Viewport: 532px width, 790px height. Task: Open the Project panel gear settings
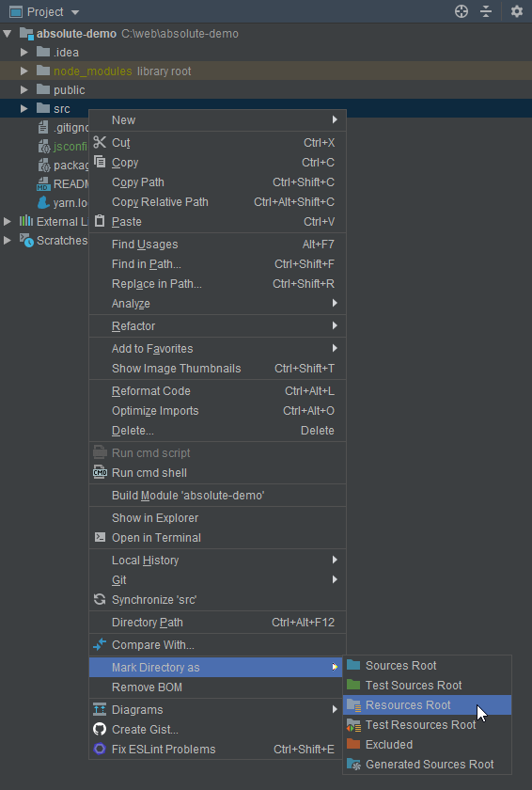(516, 11)
